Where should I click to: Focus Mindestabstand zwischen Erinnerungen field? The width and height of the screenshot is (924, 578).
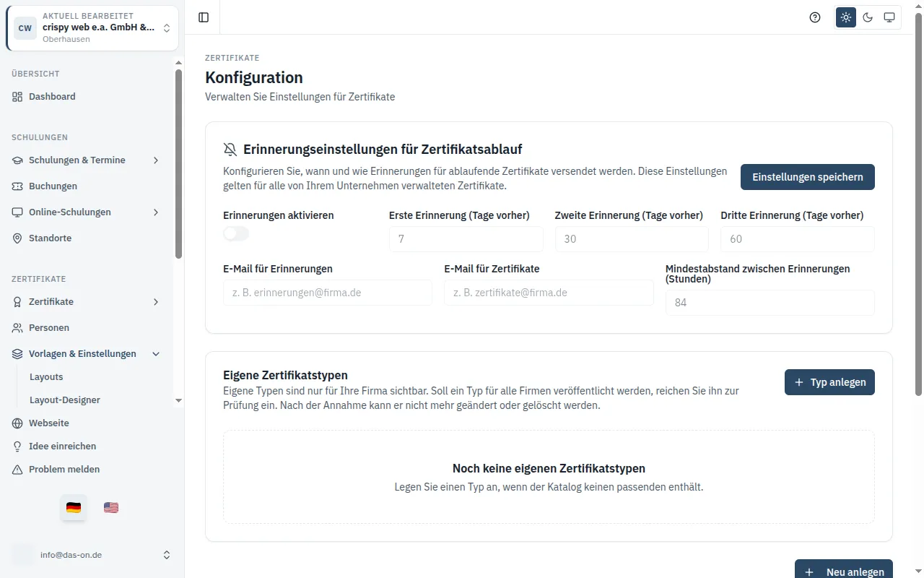point(770,303)
